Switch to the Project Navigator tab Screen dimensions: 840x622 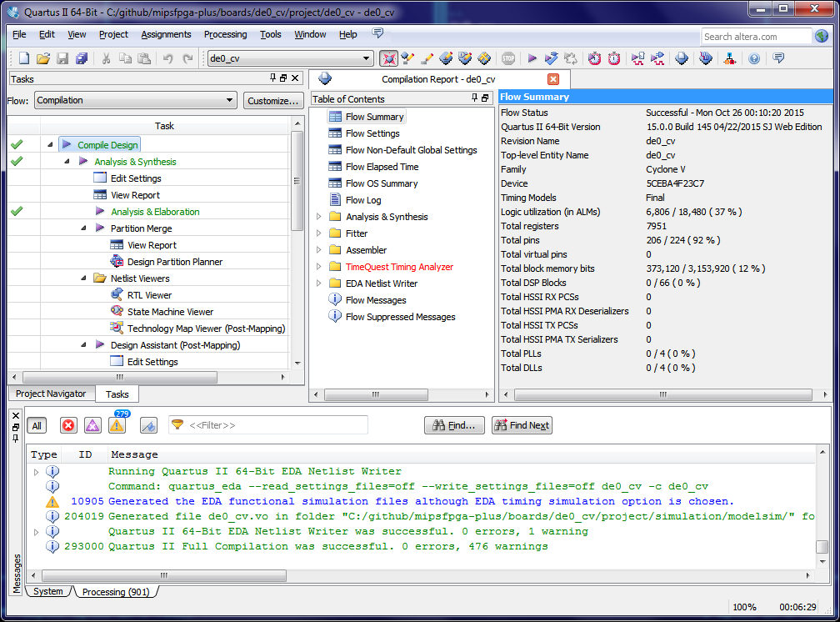51,394
